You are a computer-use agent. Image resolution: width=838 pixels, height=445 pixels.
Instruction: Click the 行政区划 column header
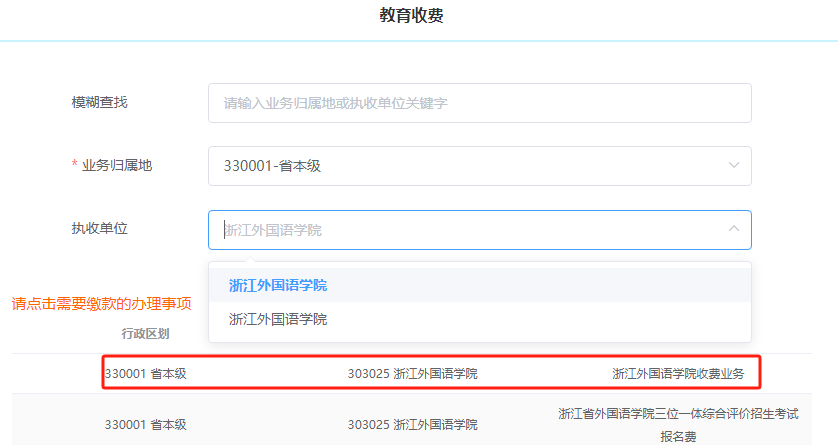[146, 333]
